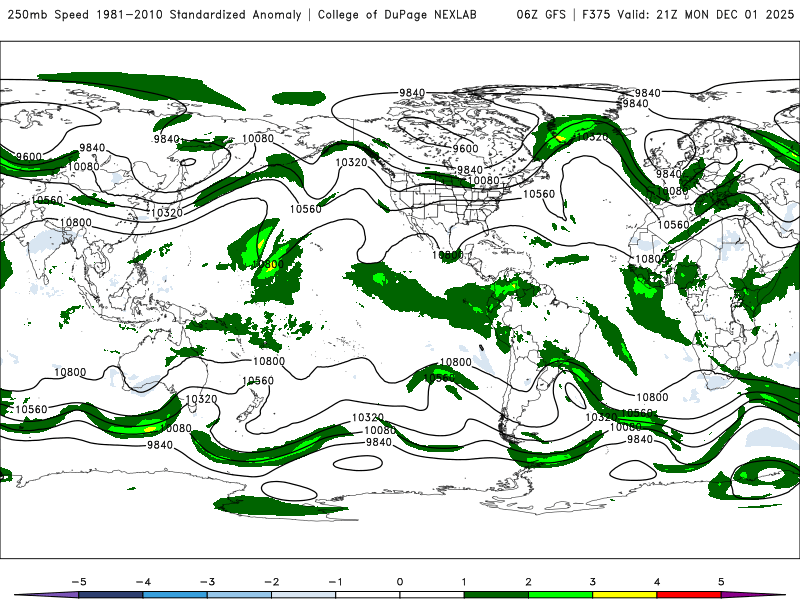Click the yellow 3-to-4 colorbar segment
Image resolution: width=800 pixels, height=600 pixels.
coord(624,595)
